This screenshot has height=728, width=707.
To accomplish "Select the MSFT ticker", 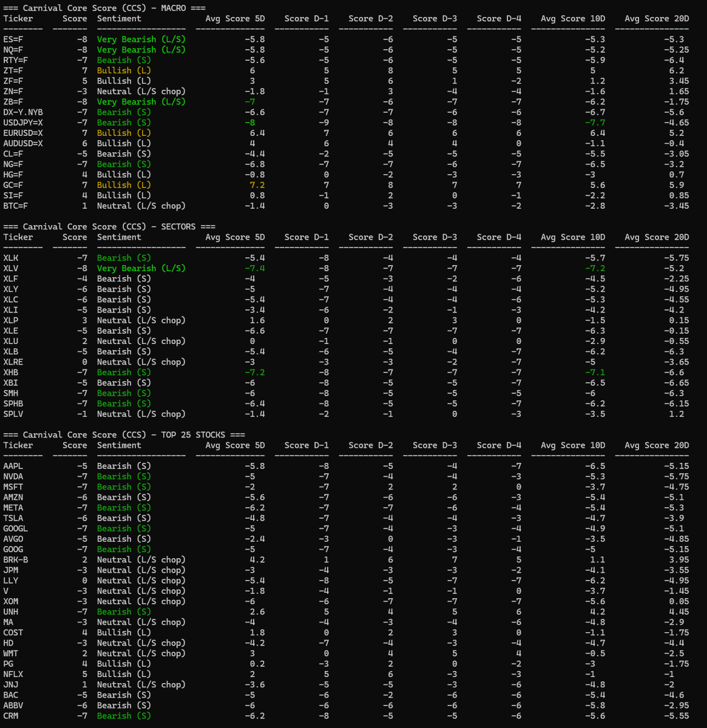I will coord(13,487).
